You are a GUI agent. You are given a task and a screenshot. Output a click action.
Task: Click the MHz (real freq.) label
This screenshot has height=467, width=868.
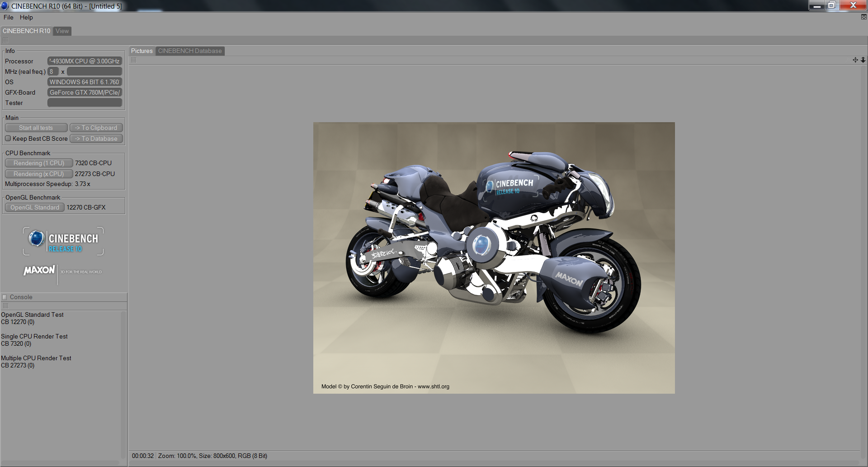pyautogui.click(x=25, y=71)
